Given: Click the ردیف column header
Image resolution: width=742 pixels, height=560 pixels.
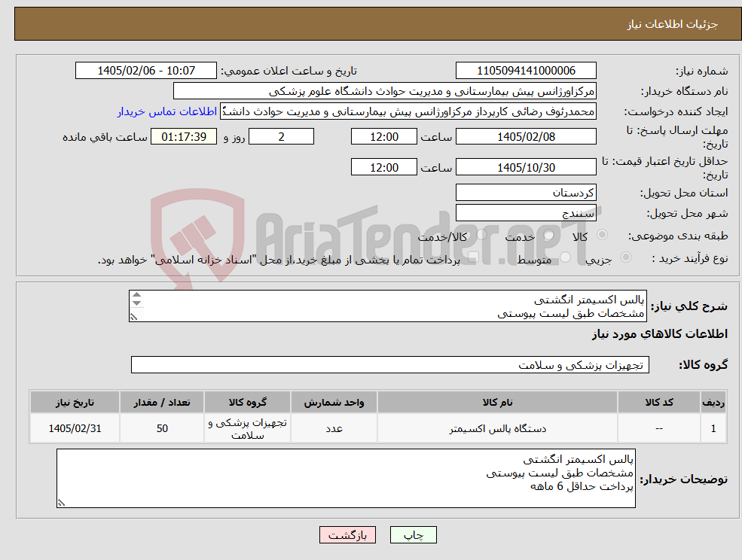Looking at the screenshot, I should tap(713, 402).
